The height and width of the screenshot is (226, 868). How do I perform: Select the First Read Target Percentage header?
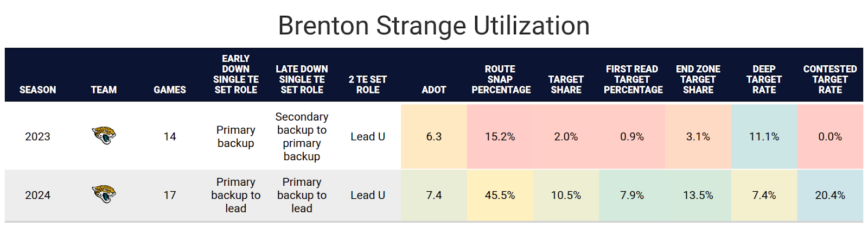[x=633, y=79]
